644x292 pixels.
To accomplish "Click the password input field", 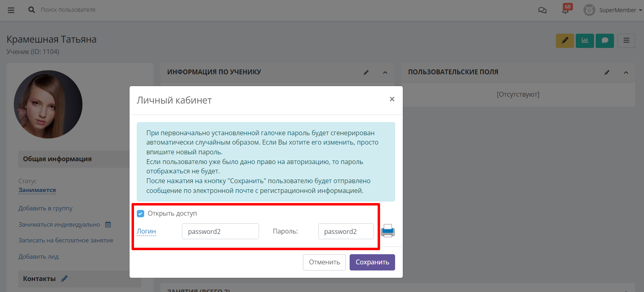I will pyautogui.click(x=346, y=231).
